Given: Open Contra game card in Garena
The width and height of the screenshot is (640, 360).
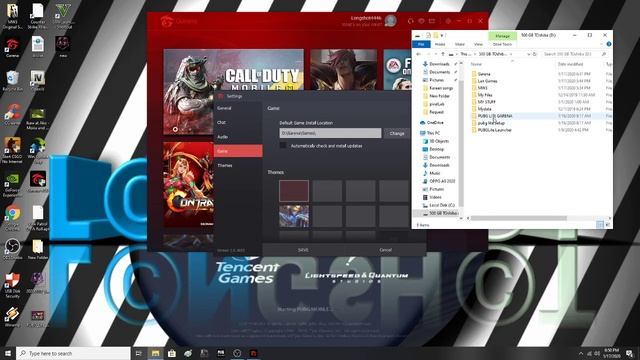Looking at the screenshot, I should click(188, 184).
